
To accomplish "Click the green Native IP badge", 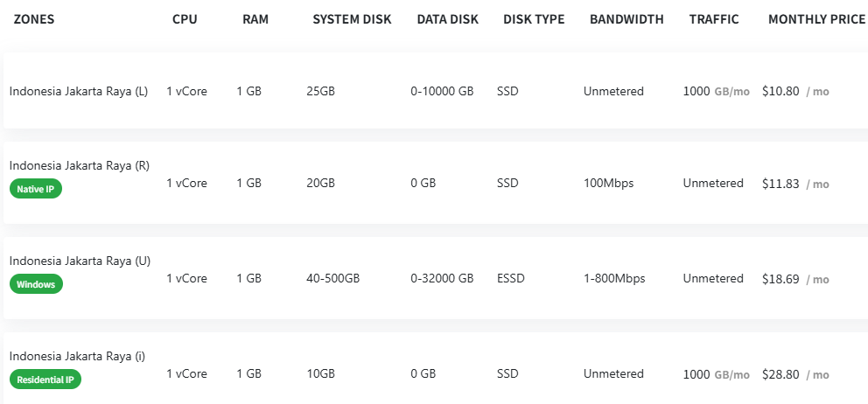I will 36,189.
